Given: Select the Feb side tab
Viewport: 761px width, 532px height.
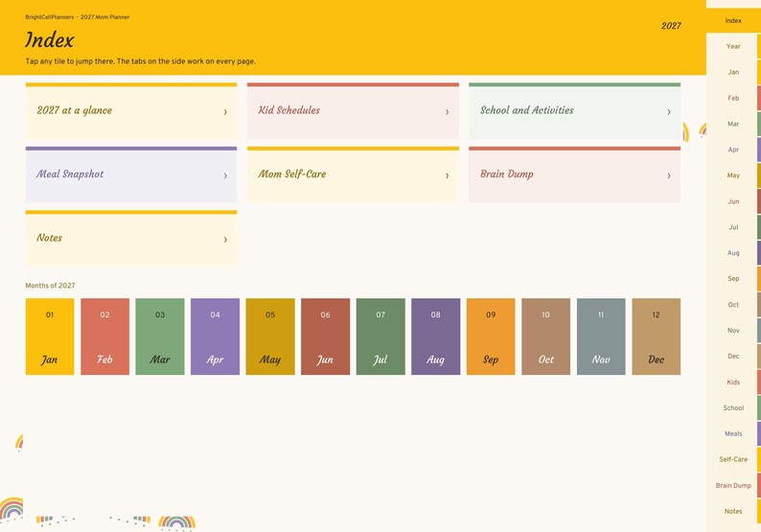Looking at the screenshot, I should (733, 98).
